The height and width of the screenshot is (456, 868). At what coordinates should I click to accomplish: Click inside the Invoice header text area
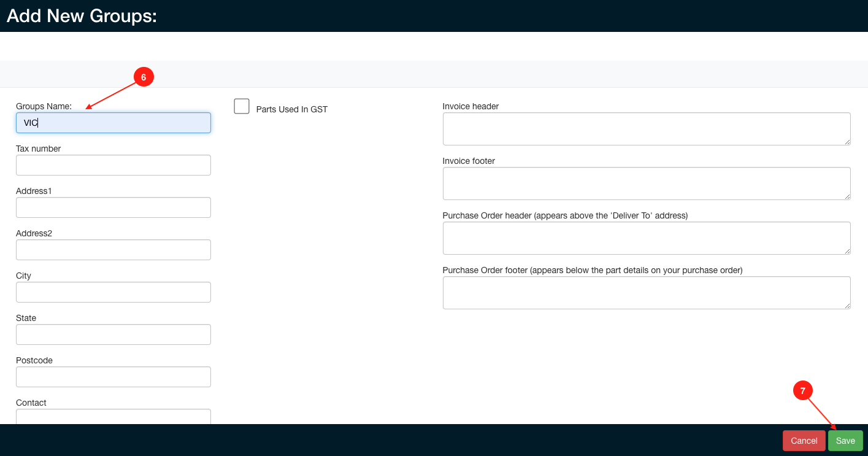point(646,129)
